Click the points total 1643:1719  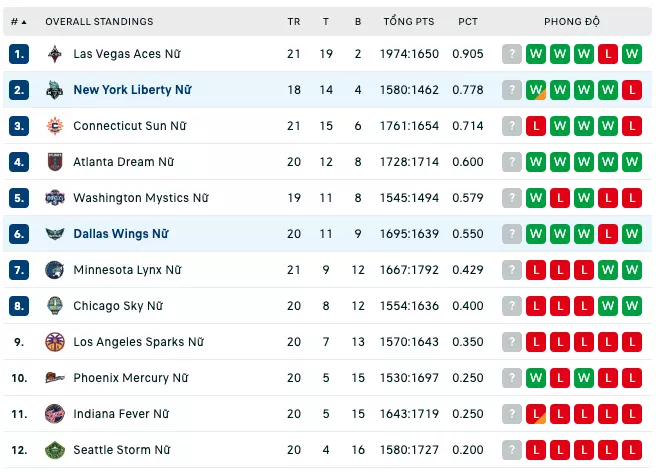coord(409,414)
